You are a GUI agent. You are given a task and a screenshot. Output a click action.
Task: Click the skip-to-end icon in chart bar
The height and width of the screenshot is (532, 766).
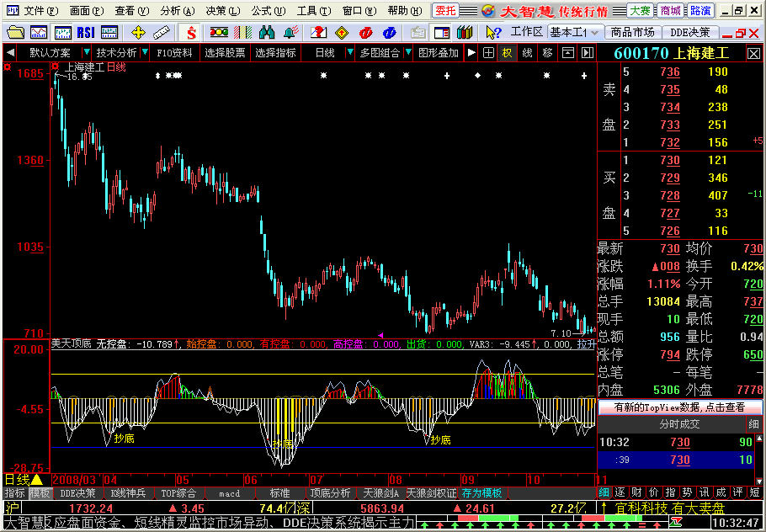(588, 53)
